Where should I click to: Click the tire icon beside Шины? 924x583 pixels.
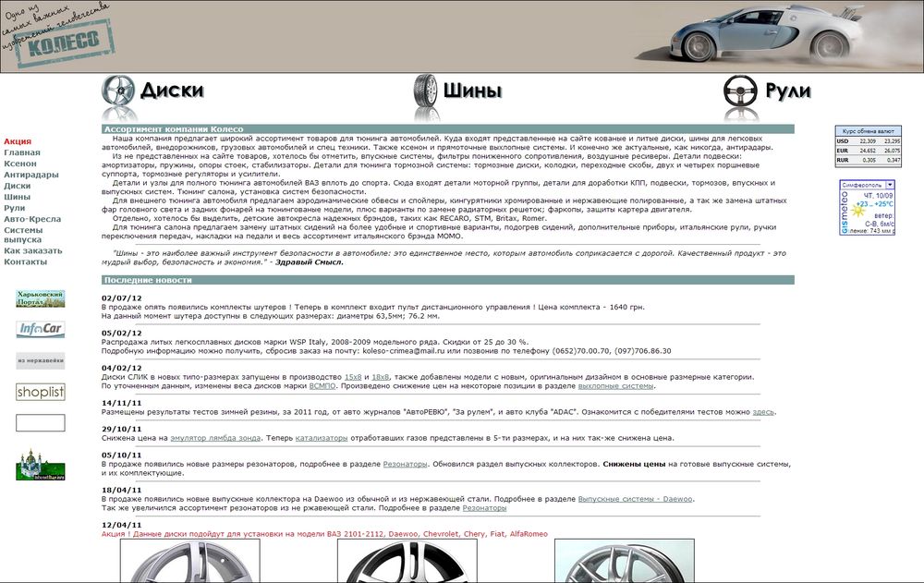tap(425, 91)
